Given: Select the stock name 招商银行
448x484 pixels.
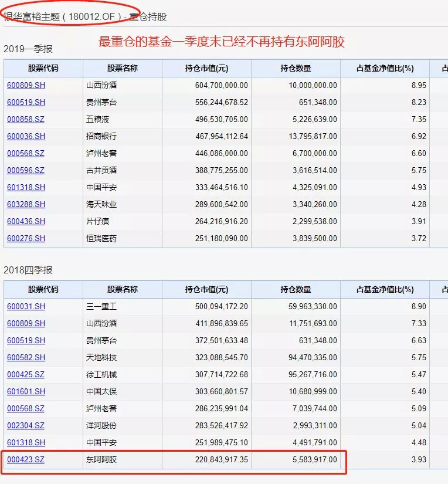Looking at the screenshot, I should (101, 136).
